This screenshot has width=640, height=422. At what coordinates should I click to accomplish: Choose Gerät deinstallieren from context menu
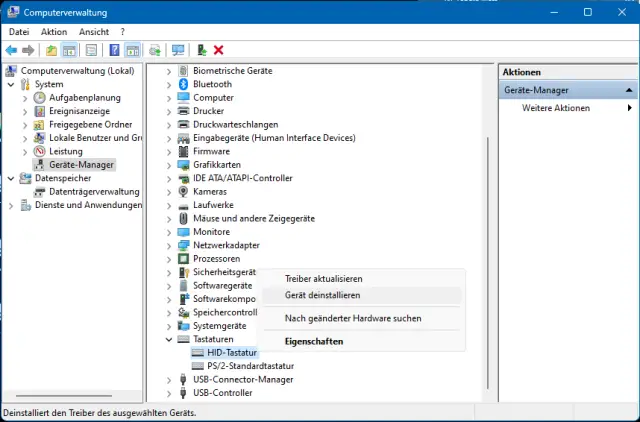tap(323, 295)
